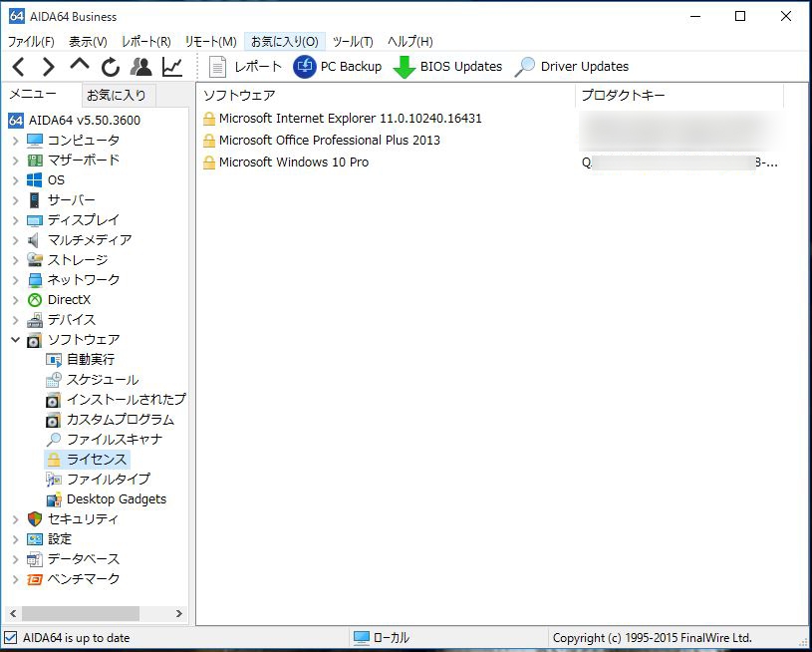Select the ストレージ drive icon
The width and height of the screenshot is (812, 652).
click(x=35, y=259)
